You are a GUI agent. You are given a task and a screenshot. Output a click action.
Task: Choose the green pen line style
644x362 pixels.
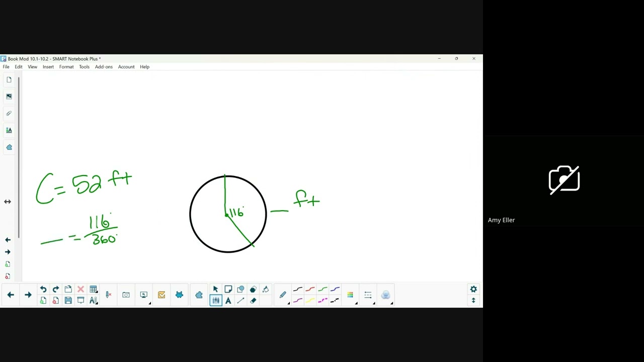coord(323,289)
